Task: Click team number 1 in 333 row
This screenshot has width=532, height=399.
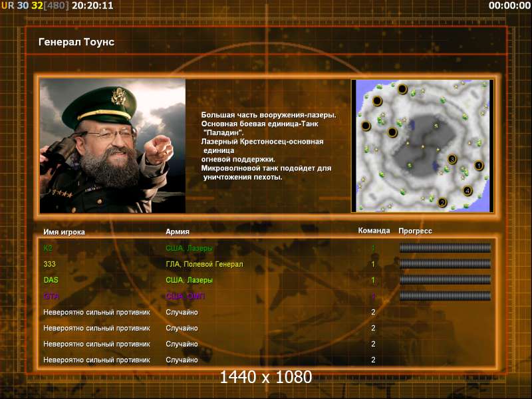Action: (373, 264)
